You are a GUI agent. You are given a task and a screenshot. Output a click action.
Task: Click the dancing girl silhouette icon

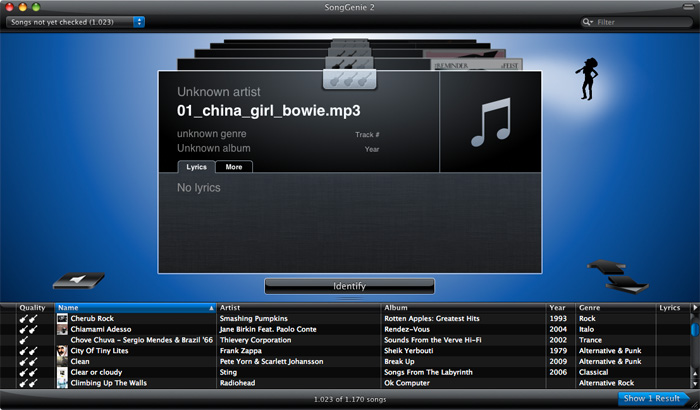coord(588,79)
